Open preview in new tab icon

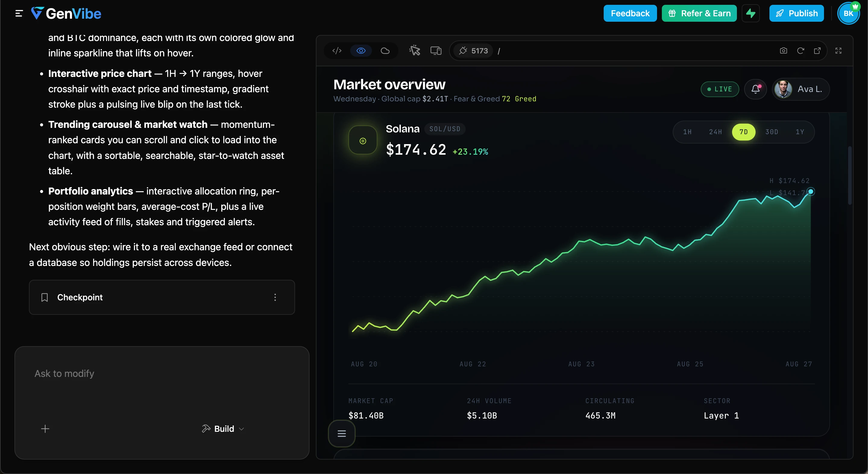[x=817, y=51]
